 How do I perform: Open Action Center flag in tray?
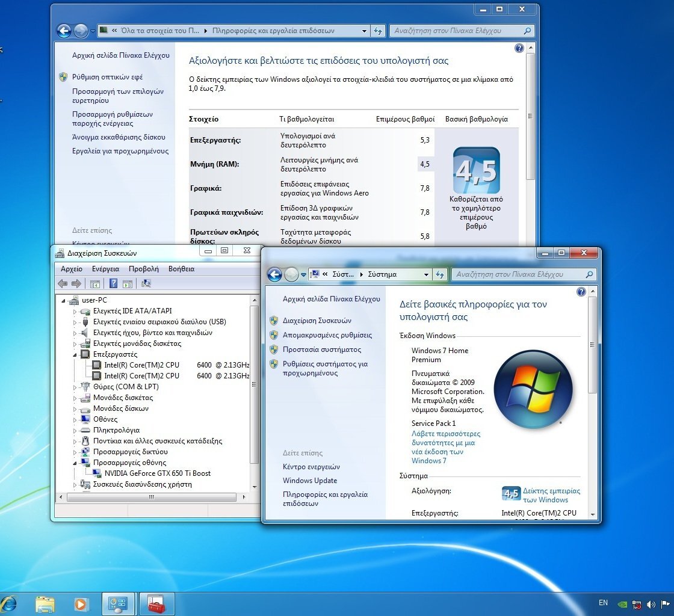pyautogui.click(x=666, y=604)
